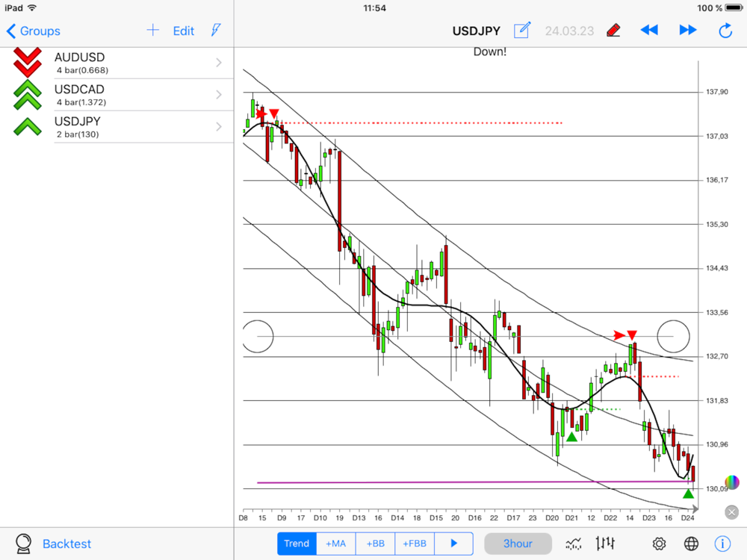
Task: Open Backtest mode
Action: (66, 544)
